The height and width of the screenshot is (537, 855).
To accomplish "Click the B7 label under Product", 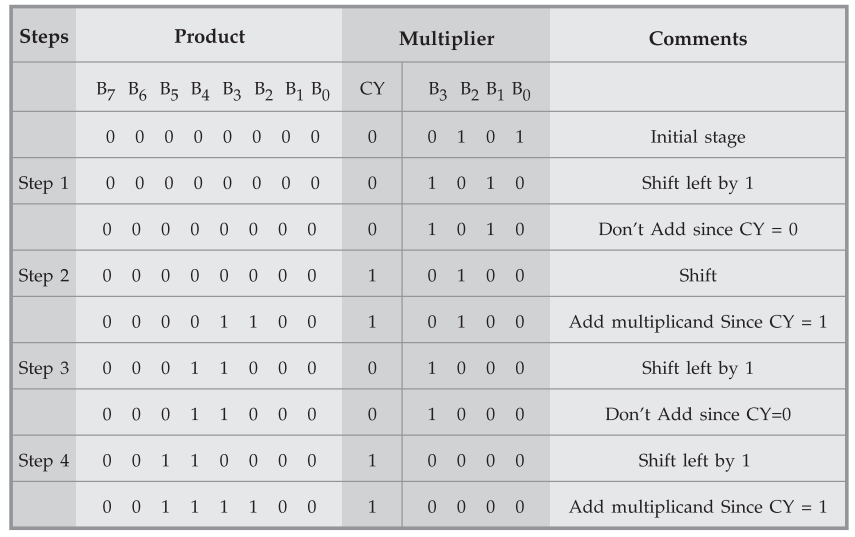I will click(106, 91).
